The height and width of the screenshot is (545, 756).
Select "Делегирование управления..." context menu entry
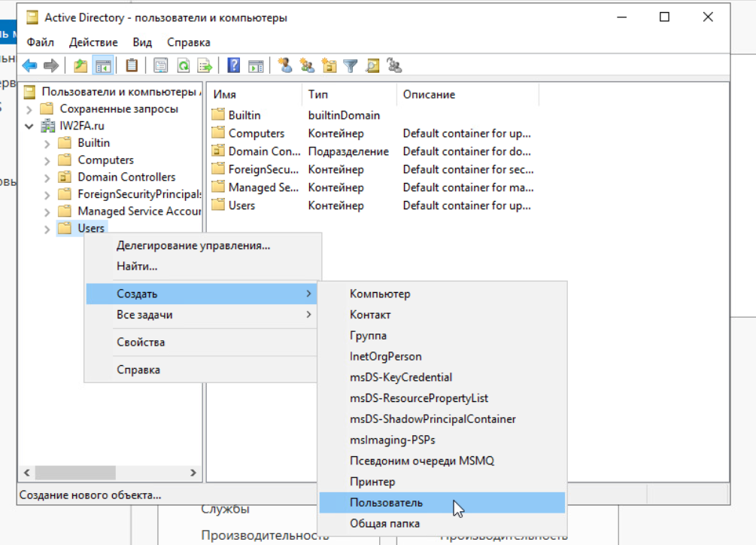[x=193, y=245]
